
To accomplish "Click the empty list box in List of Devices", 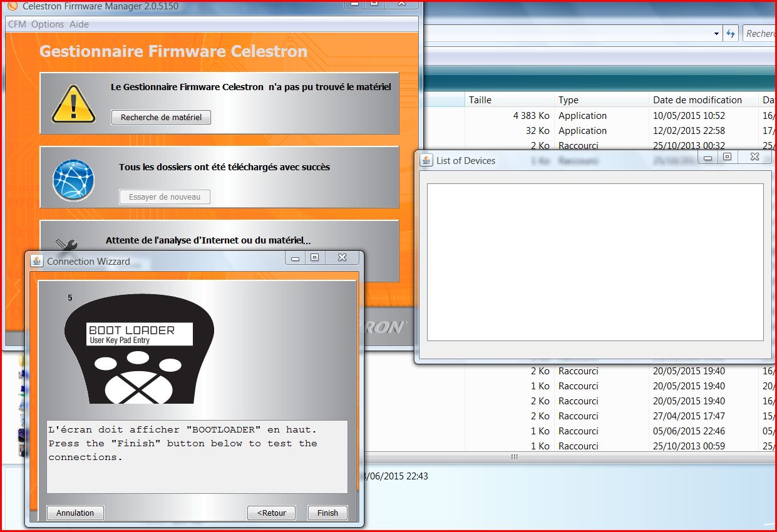I will (x=595, y=262).
